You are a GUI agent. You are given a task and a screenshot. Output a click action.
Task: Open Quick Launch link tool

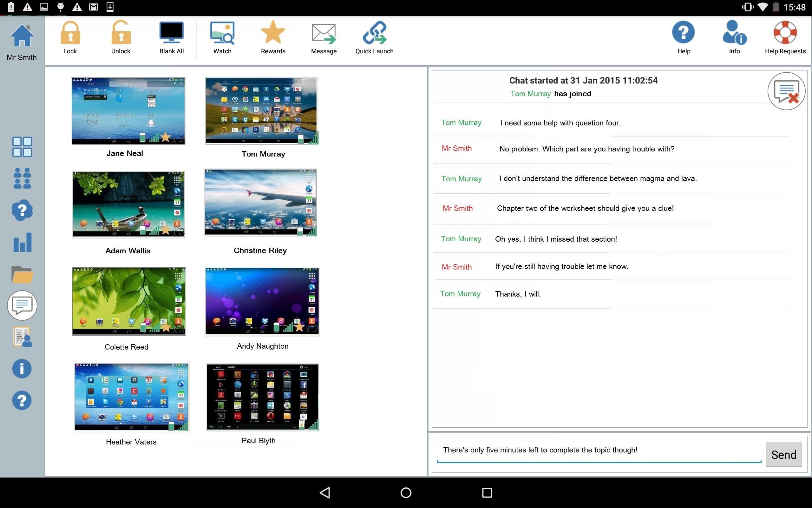pos(375,33)
